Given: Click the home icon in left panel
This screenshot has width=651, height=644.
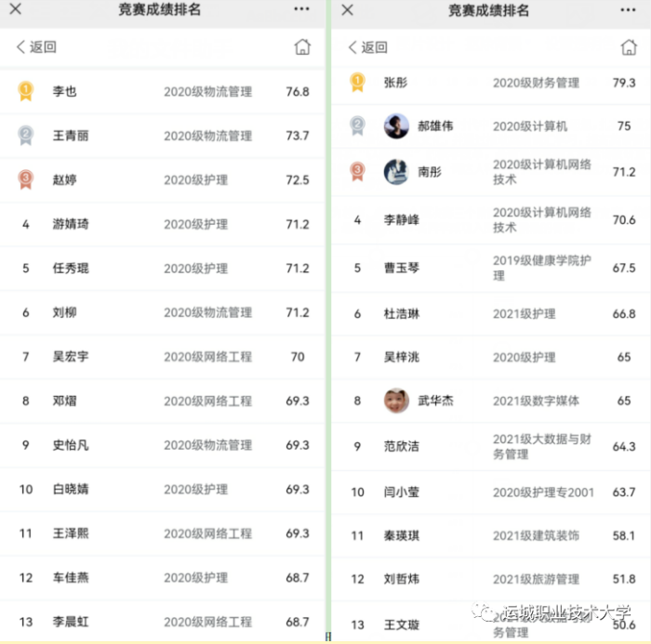Looking at the screenshot, I should coord(302,46).
